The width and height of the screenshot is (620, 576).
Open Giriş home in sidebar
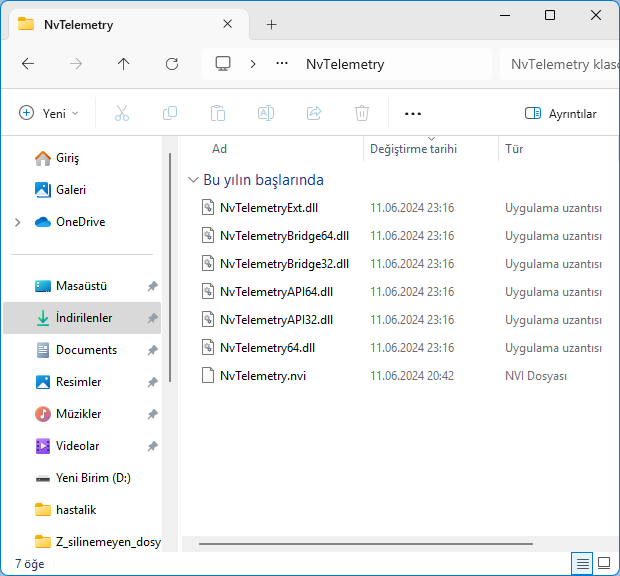68,158
